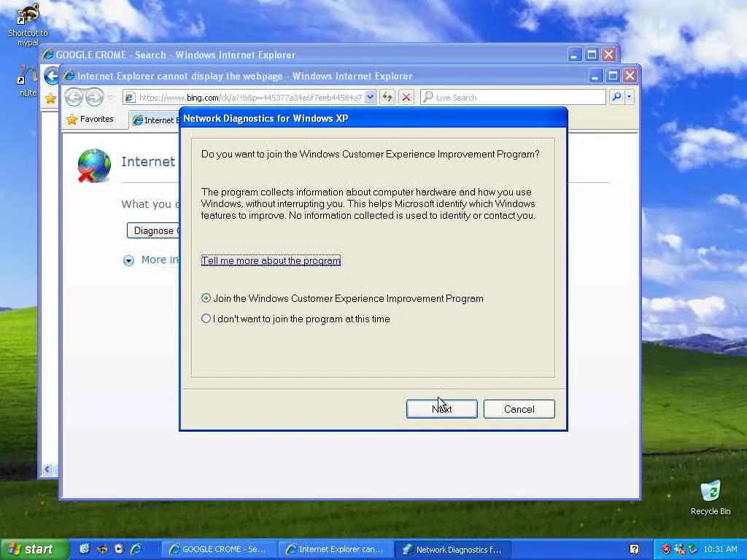Refresh the page in Internet Explorer
Screen dimensions: 747x560
click(387, 97)
